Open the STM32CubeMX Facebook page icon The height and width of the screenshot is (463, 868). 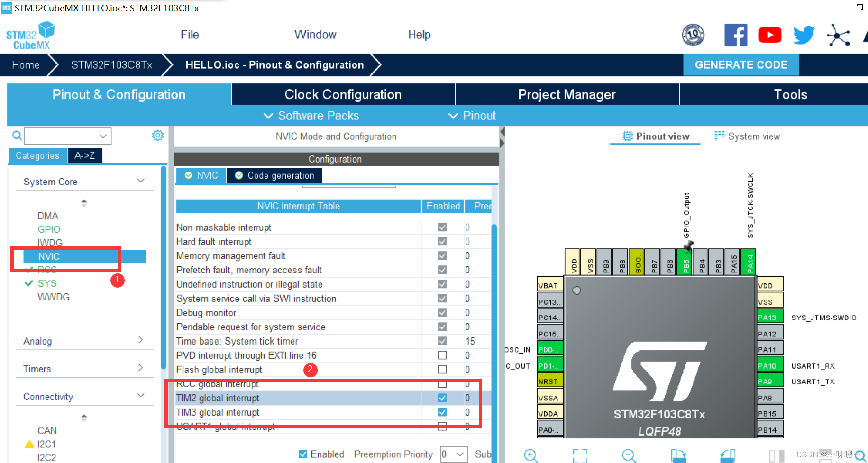(x=736, y=35)
